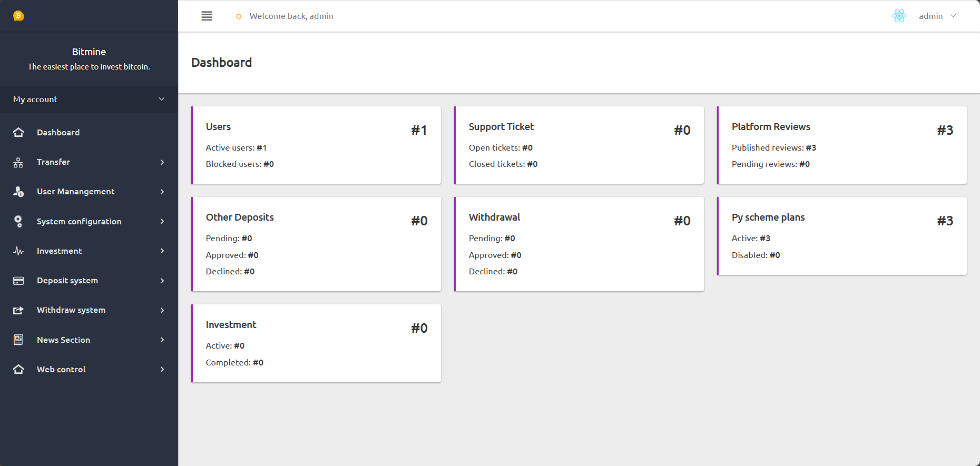Click the Bitcoin logo icon in sidebar header
Viewport: 980px width, 466px height.
click(18, 16)
